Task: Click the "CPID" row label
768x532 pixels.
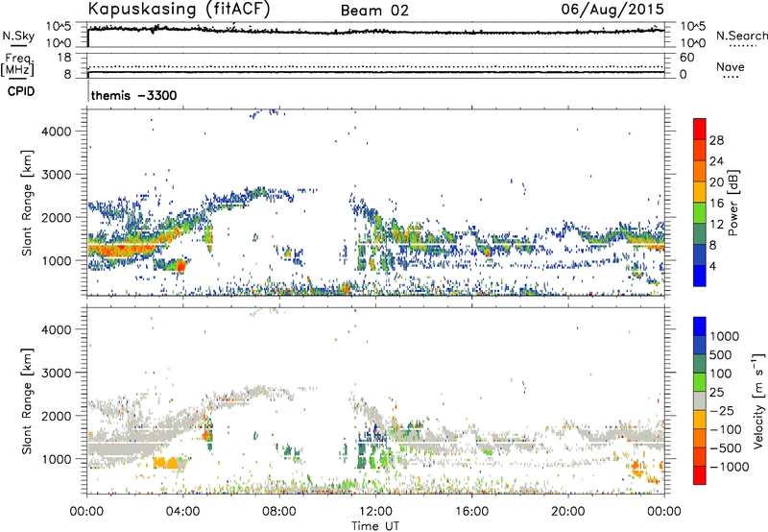Action: (x=21, y=91)
